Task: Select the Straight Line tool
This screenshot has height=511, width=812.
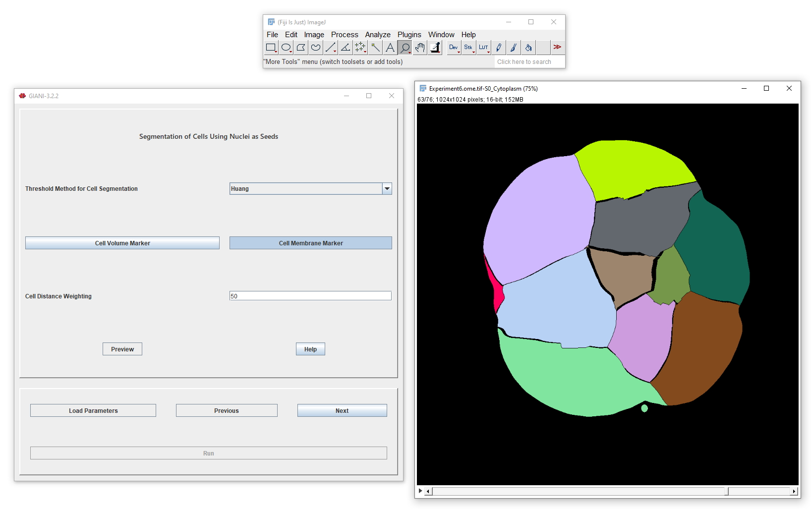Action: coord(331,48)
